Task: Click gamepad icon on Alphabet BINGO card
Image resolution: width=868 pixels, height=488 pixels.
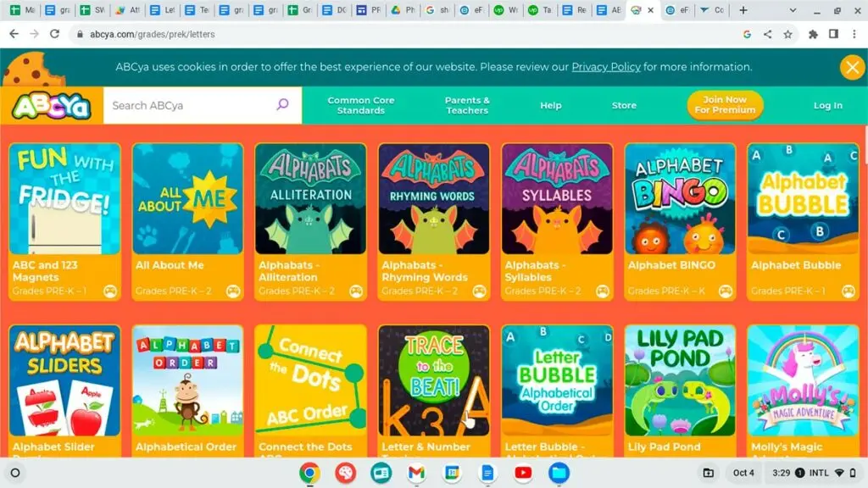Action: click(726, 291)
